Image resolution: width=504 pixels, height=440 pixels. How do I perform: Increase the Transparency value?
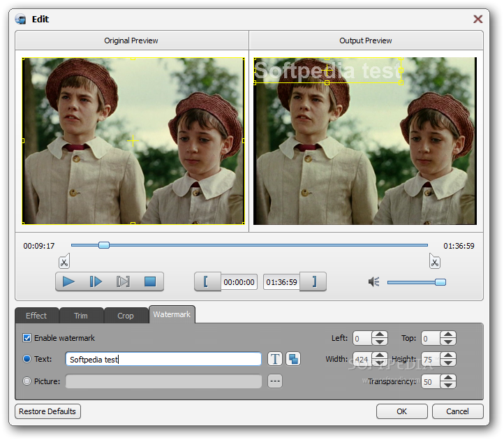448,378
